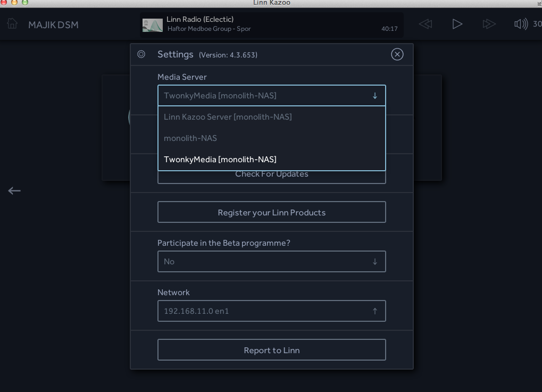Image resolution: width=542 pixels, height=392 pixels.
Task: Start playback with the play button
Action: coord(457,24)
